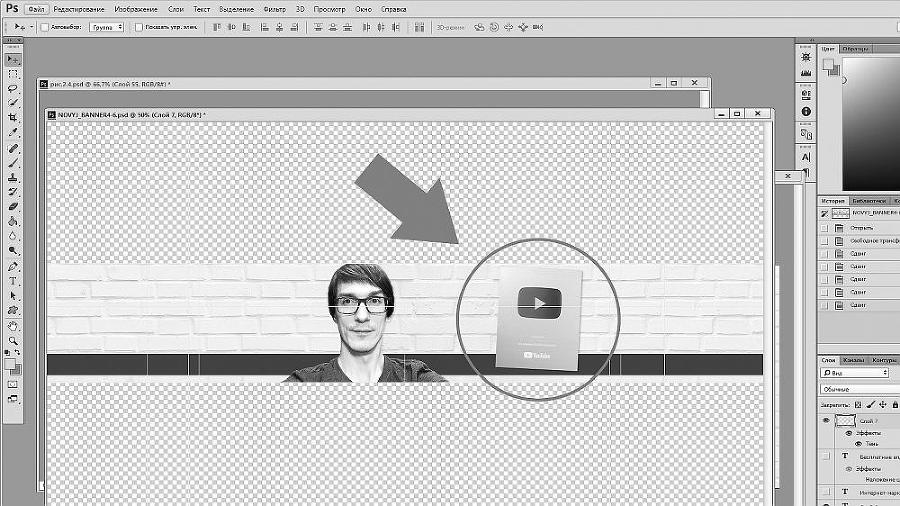900x506 pixels.
Task: Select the Crop tool
Action: coord(13,118)
